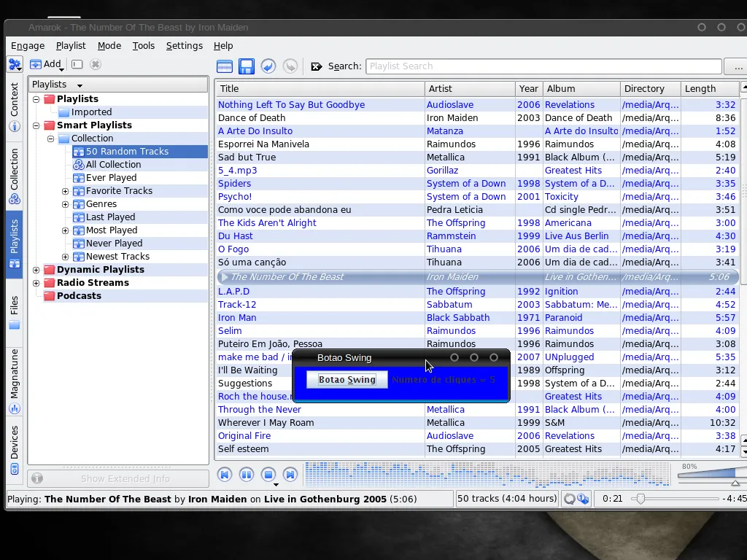Click the Rename playlist icon beside Add
747x560 pixels.
click(77, 64)
